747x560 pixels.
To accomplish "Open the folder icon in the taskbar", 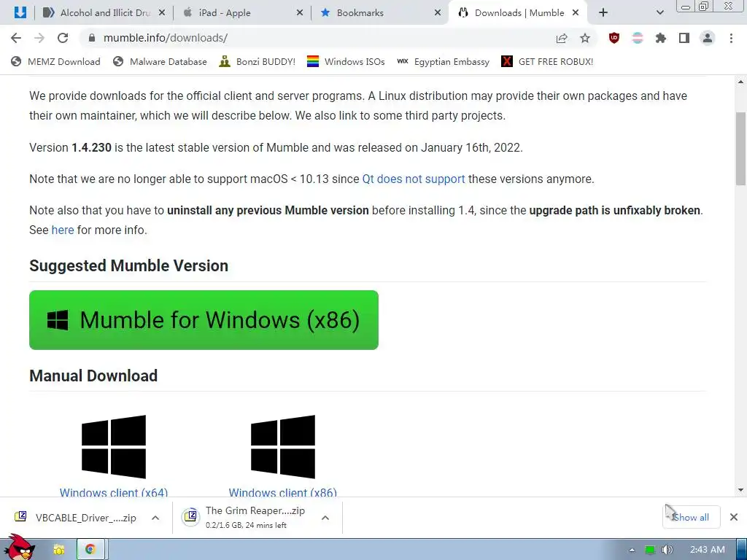I will click(x=58, y=550).
